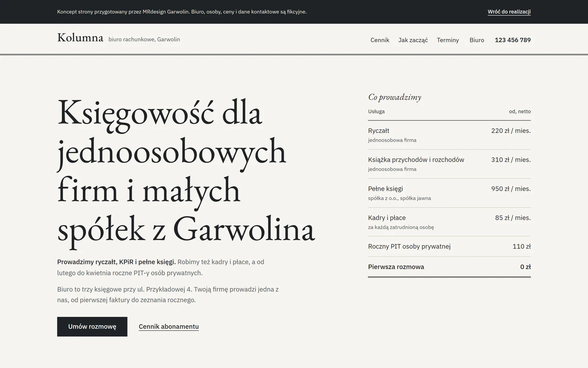Screen dimensions: 588x368
Task: Select the 'Kadry i płace' service name
Action: [387, 218]
